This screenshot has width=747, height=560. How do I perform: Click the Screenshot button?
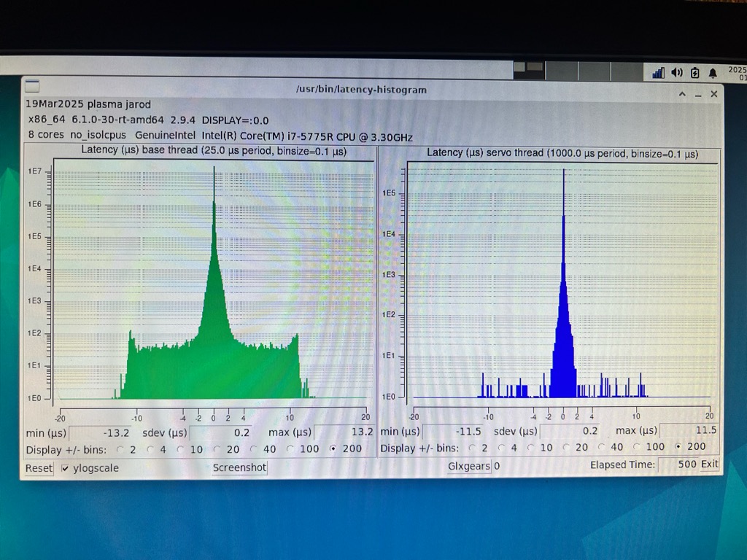pos(239,467)
